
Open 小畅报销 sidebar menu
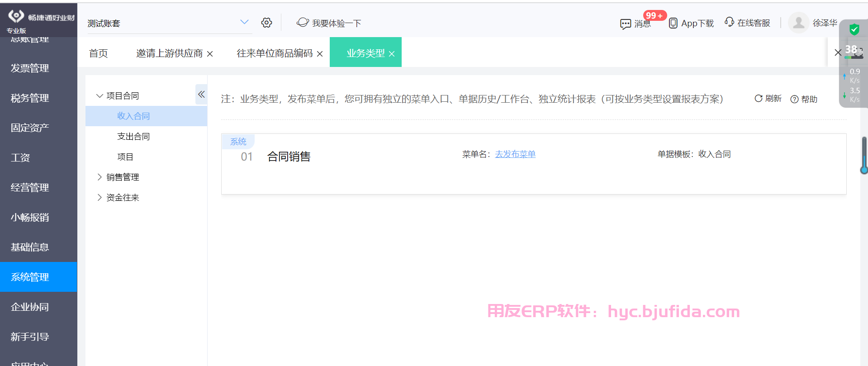click(x=38, y=218)
